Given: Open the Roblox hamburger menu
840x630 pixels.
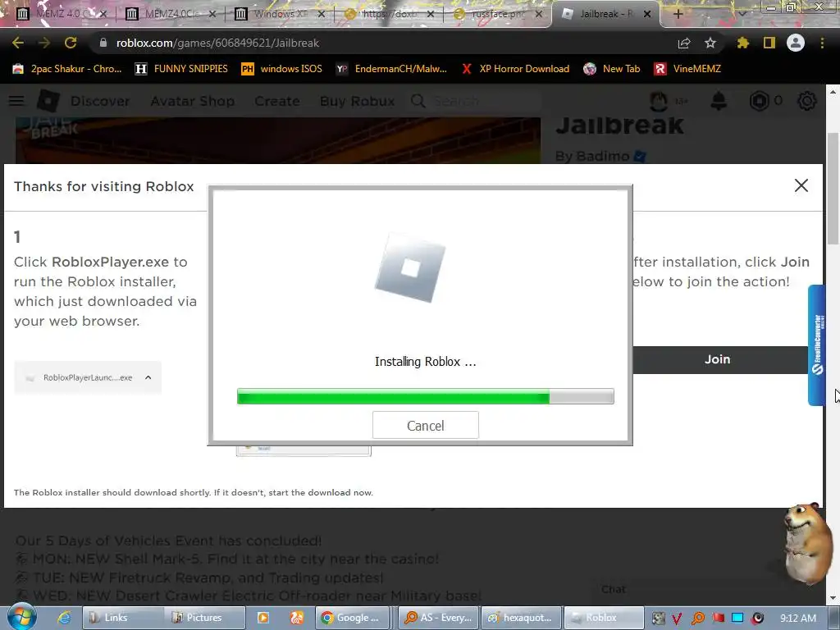Looking at the screenshot, I should tap(16, 101).
